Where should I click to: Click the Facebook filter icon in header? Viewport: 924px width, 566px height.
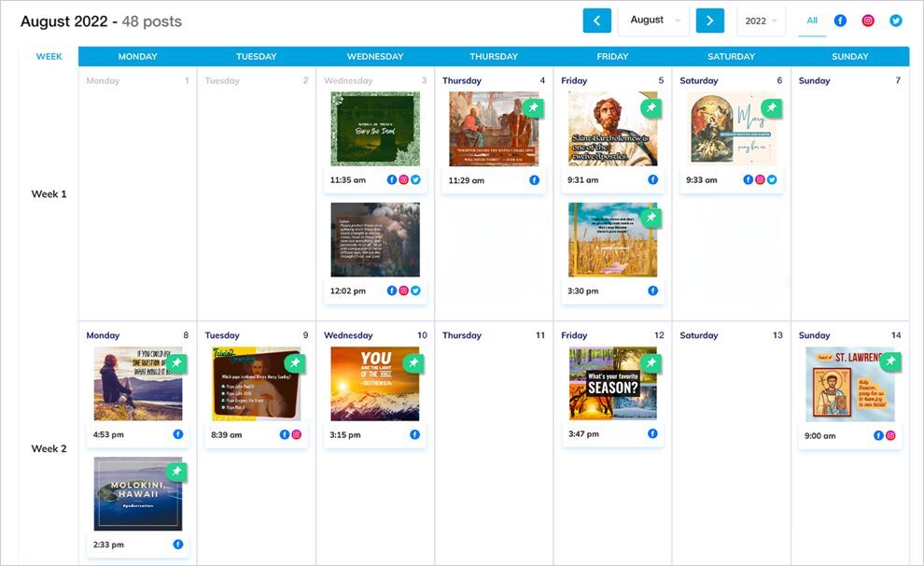(840, 21)
